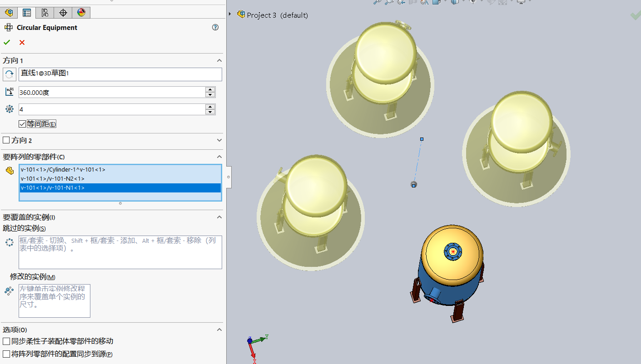
Task: Switch to the DimXpertManager crosshair tab
Action: pyautogui.click(x=63, y=12)
